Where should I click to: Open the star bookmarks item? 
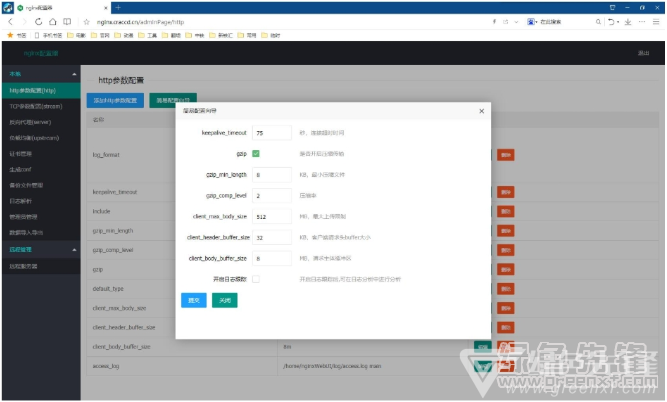16,35
